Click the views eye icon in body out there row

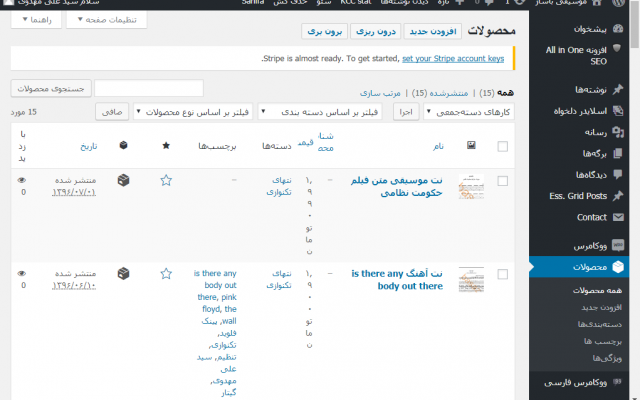point(22,273)
